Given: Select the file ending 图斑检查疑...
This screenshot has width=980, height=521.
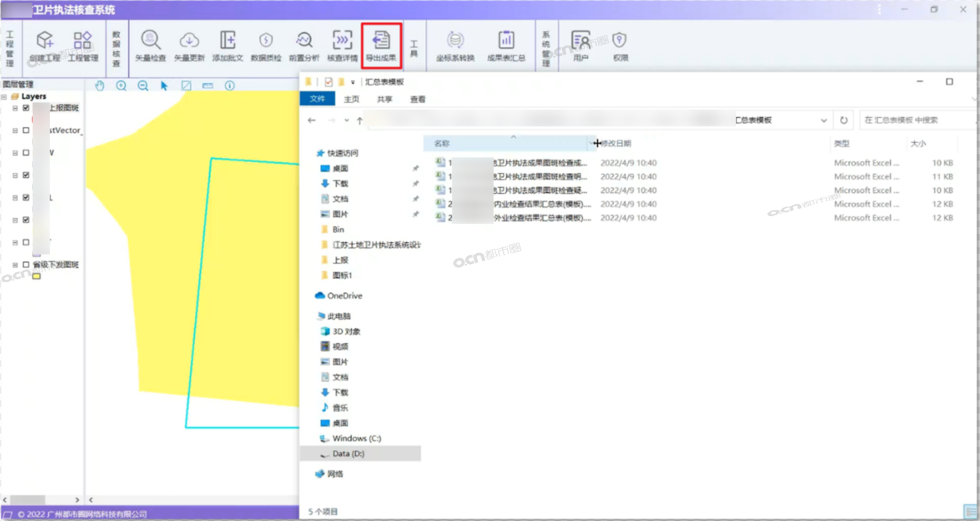Looking at the screenshot, I should click(511, 190).
